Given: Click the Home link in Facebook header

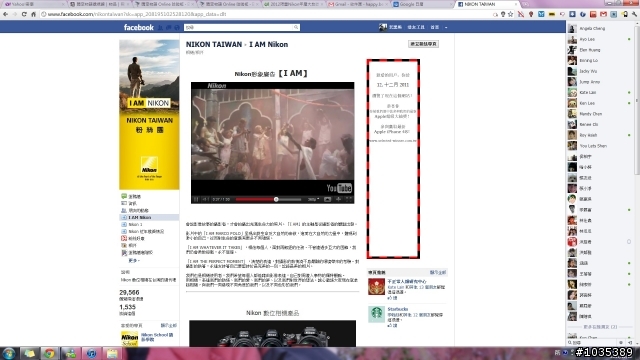Looking at the screenshot, I should coord(435,27).
